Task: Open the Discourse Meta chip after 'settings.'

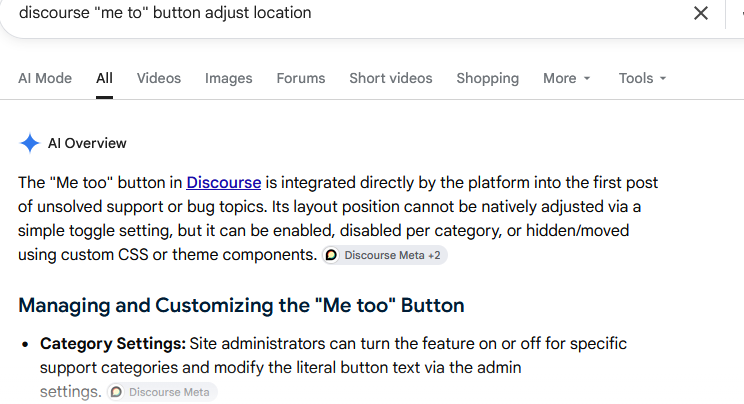Action: (162, 392)
